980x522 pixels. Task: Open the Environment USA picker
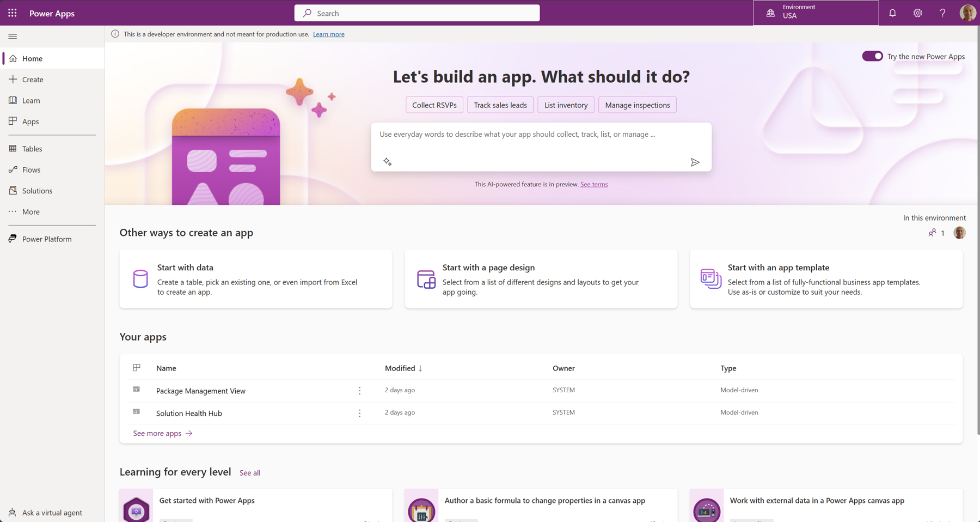[x=815, y=13]
